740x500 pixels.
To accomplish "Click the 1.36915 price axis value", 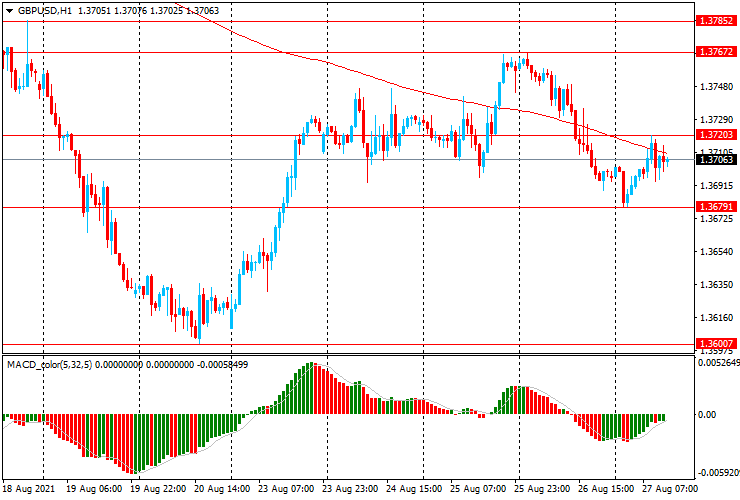I will click(x=717, y=186).
